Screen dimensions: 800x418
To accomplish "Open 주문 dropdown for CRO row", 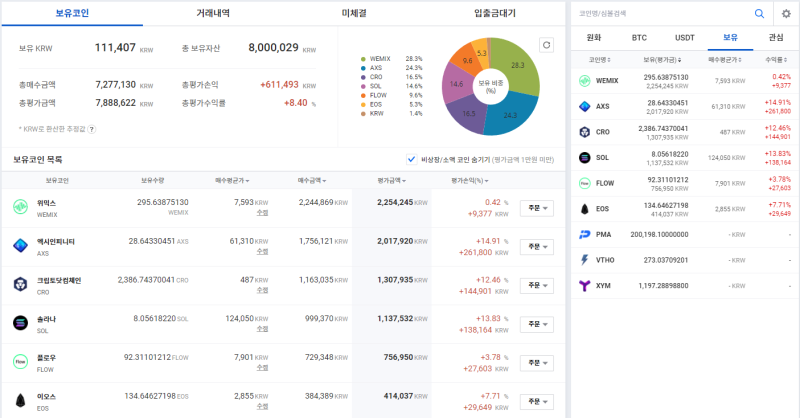I will (x=537, y=286).
